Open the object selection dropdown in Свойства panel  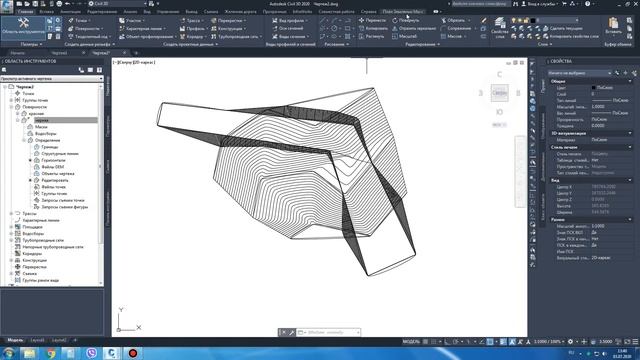(x=579, y=73)
